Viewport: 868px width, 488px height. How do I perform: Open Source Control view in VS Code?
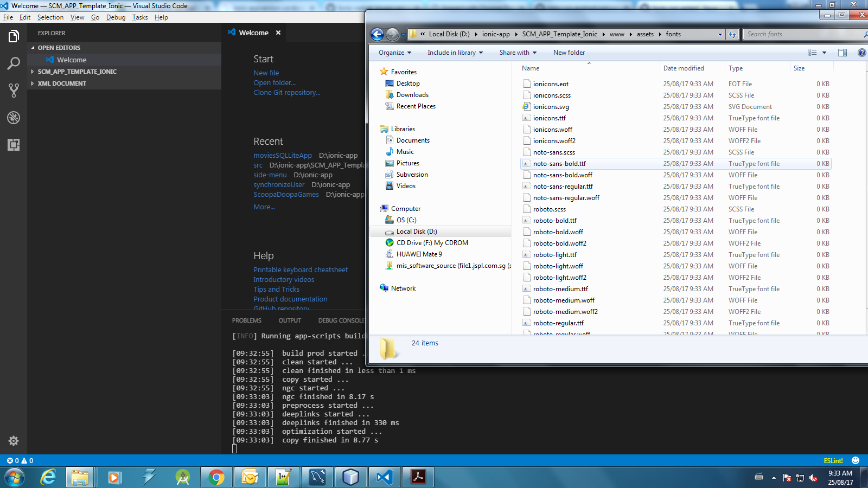[14, 91]
